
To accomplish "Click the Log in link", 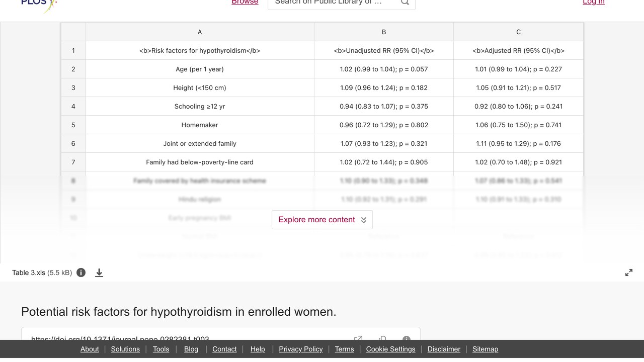I will pyautogui.click(x=594, y=3).
